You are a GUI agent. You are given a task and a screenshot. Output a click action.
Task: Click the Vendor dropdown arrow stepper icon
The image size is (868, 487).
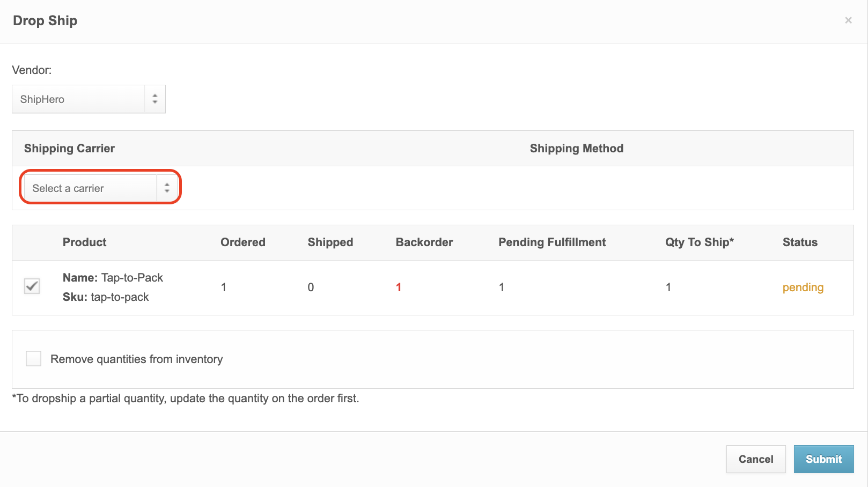pyautogui.click(x=155, y=99)
